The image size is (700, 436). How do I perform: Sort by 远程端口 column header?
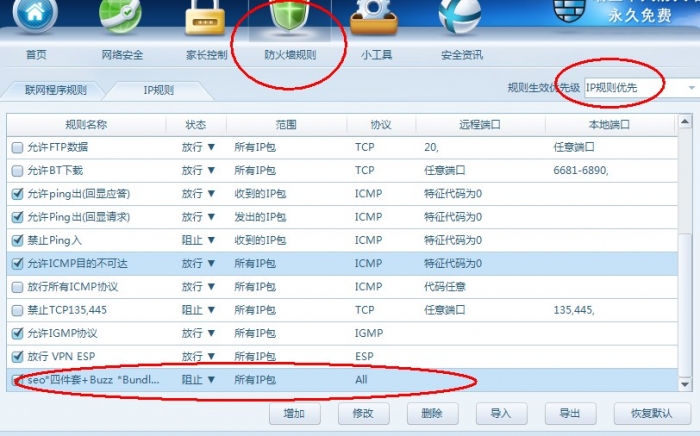point(480,125)
